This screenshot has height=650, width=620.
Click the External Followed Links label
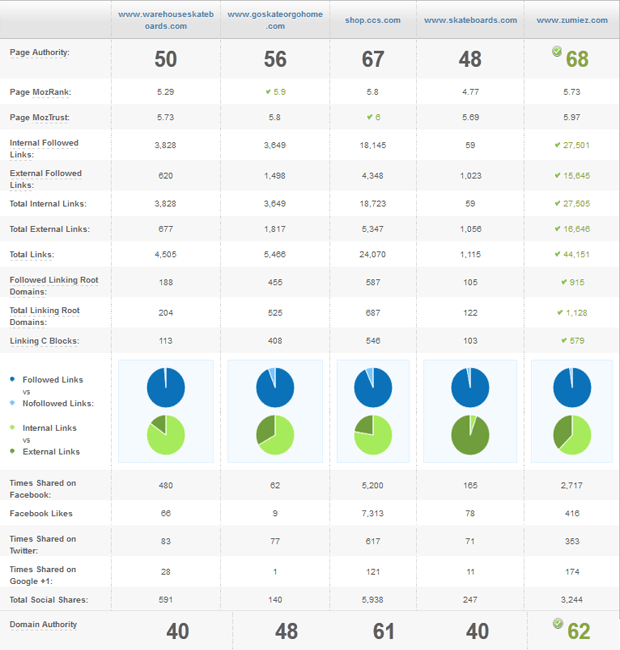tap(46, 179)
